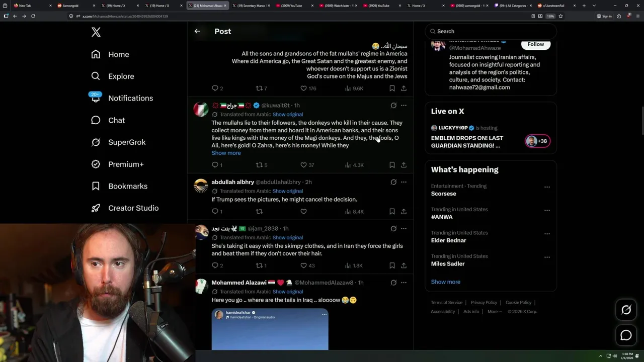
Task: Show original for @kuwait0t post
Action: coord(288,115)
